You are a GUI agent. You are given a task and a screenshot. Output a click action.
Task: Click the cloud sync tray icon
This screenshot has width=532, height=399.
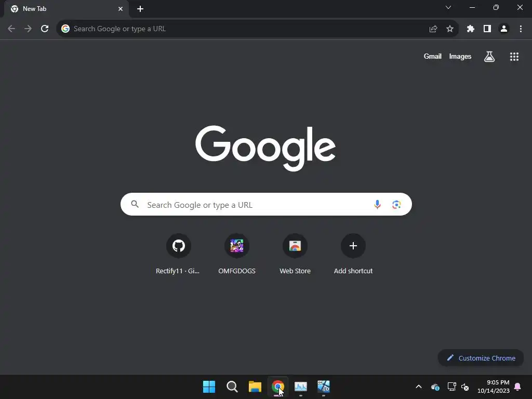tap(435, 387)
